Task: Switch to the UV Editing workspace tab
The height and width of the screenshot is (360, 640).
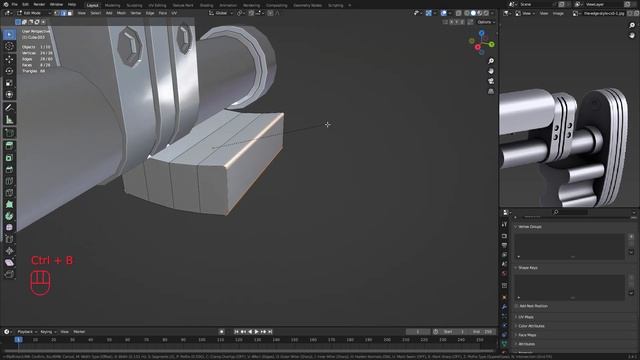Action: click(157, 5)
